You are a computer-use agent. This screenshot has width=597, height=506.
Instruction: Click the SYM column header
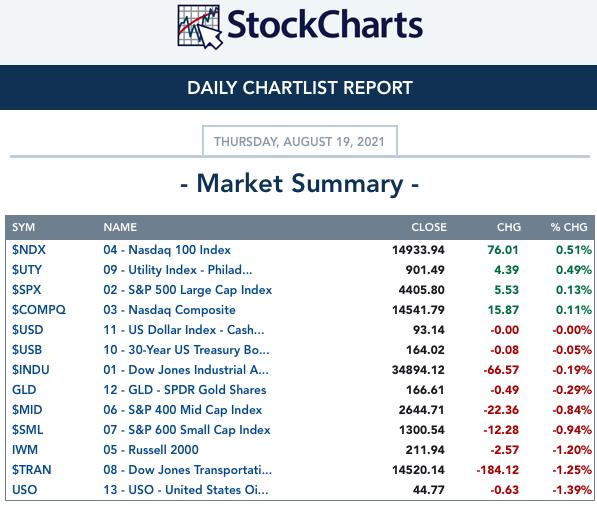coord(23,227)
